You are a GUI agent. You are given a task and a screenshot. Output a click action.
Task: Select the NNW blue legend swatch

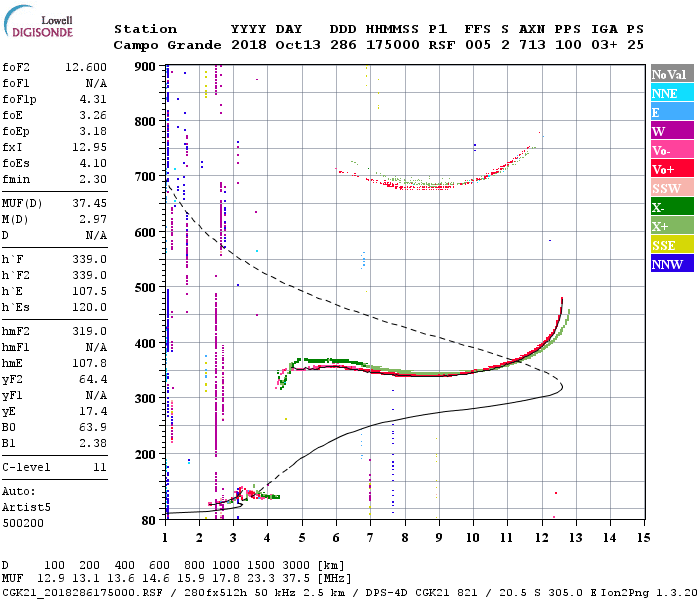672,263
